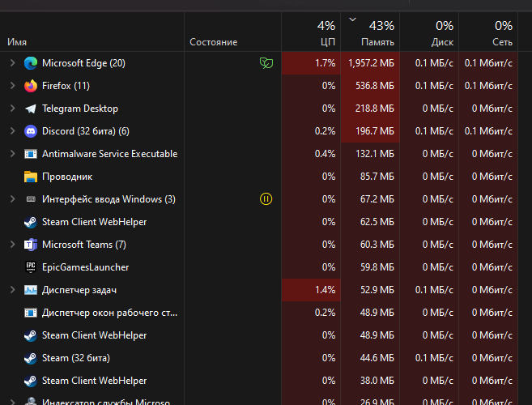Sort by the Диск column header
532x405 pixels.
coord(429,32)
